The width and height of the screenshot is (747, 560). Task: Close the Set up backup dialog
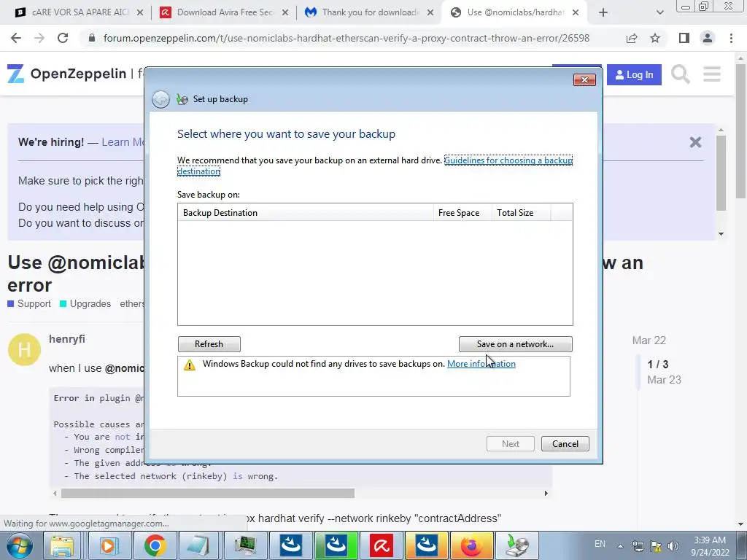584,79
